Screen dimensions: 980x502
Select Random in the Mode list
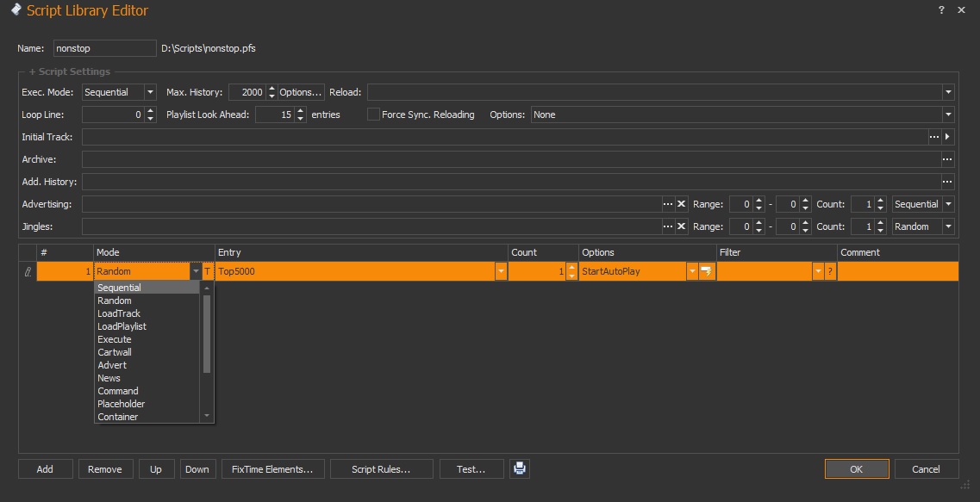pyautogui.click(x=147, y=301)
